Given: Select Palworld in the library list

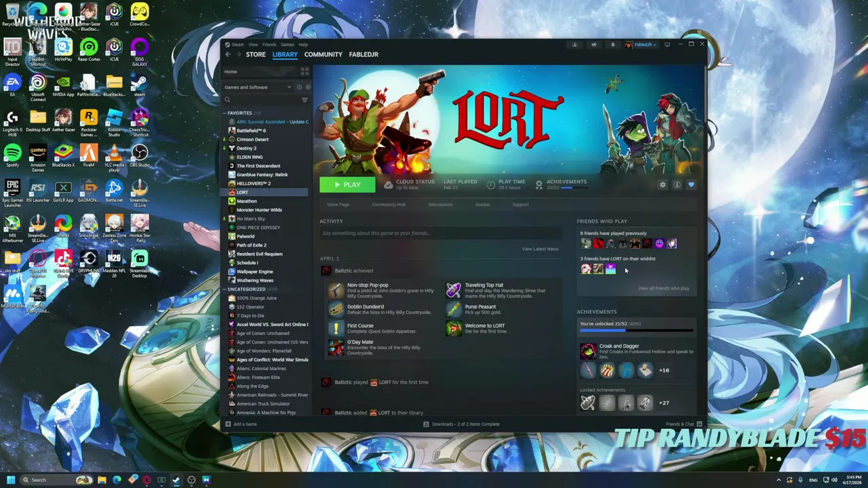Looking at the screenshot, I should click(245, 236).
